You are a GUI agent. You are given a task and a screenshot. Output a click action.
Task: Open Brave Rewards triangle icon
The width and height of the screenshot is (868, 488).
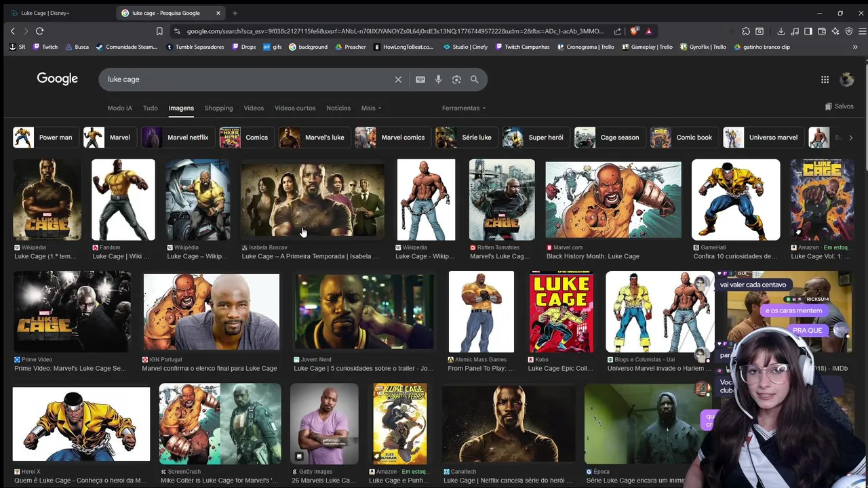point(648,31)
